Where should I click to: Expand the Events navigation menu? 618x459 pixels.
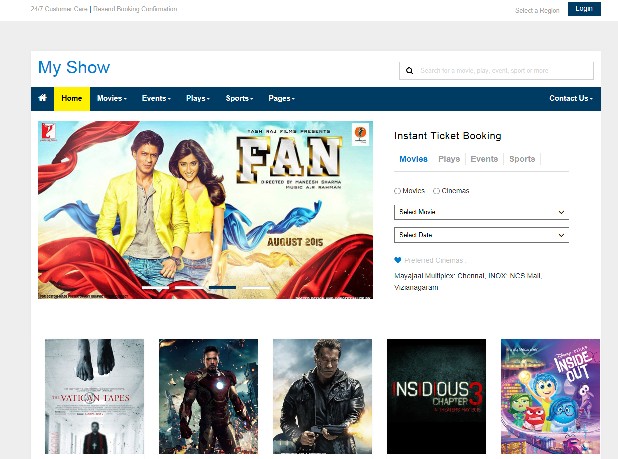pyautogui.click(x=156, y=98)
